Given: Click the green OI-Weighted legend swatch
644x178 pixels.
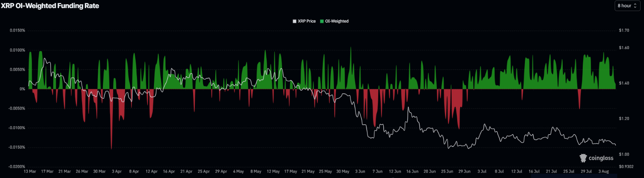Looking at the screenshot, I should pos(322,21).
